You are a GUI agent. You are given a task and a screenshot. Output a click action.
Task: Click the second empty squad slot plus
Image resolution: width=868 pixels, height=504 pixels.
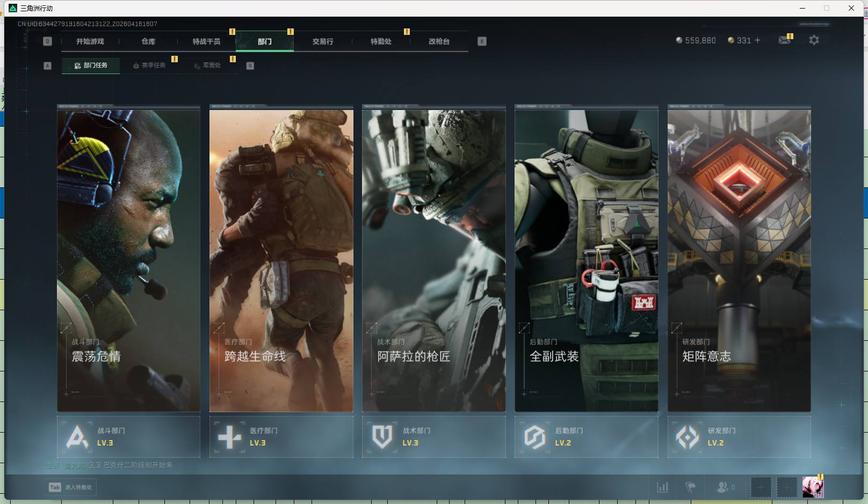[786, 487]
